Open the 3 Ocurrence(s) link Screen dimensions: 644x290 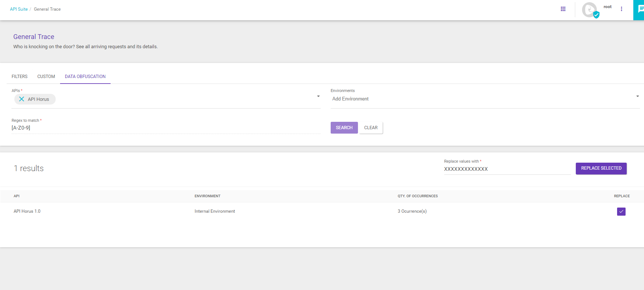click(x=412, y=211)
